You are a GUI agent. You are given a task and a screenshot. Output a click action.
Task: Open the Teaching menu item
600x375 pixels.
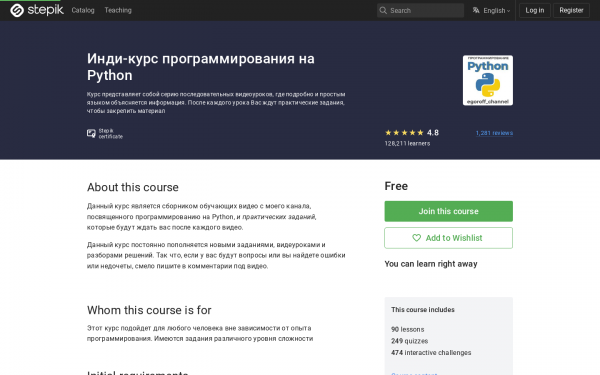[x=118, y=10]
